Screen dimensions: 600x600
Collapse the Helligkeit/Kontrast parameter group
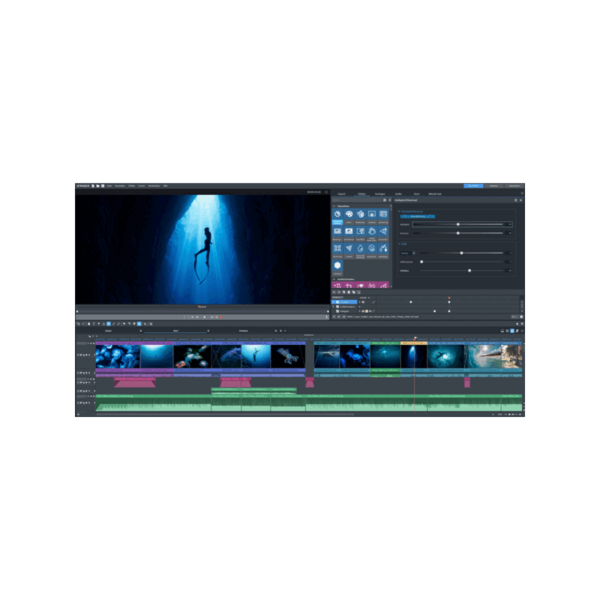click(x=399, y=211)
